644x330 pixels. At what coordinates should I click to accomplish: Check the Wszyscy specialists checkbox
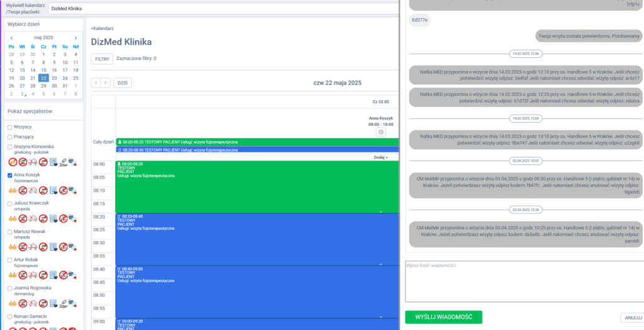[x=9, y=127]
